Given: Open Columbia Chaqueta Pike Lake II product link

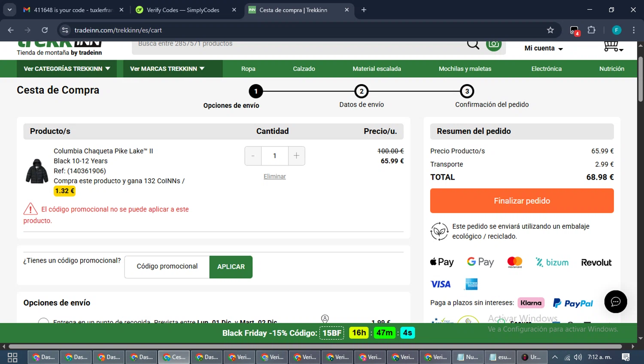Looking at the screenshot, I should (103, 151).
